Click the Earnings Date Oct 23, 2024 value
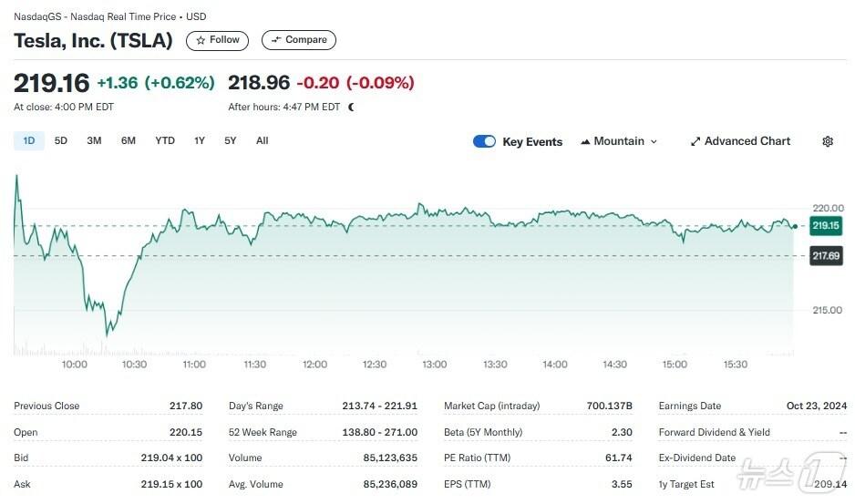Screen dimensions: 855x504 tap(816, 406)
